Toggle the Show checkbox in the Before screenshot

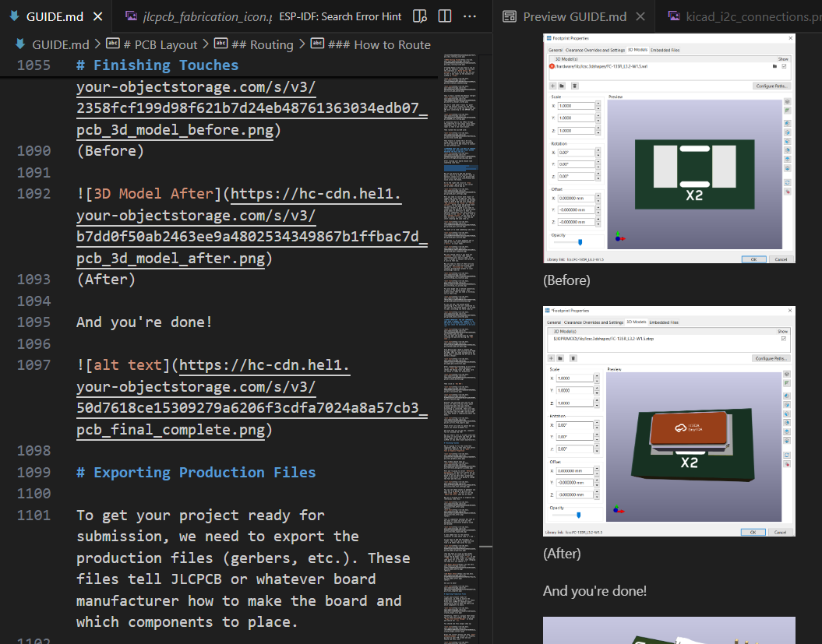click(x=784, y=66)
